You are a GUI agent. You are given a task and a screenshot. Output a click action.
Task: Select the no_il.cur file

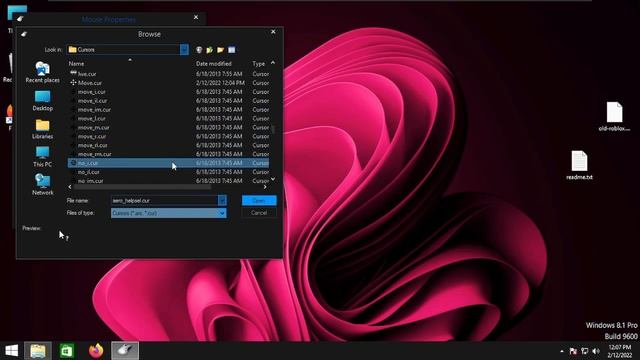click(x=88, y=172)
